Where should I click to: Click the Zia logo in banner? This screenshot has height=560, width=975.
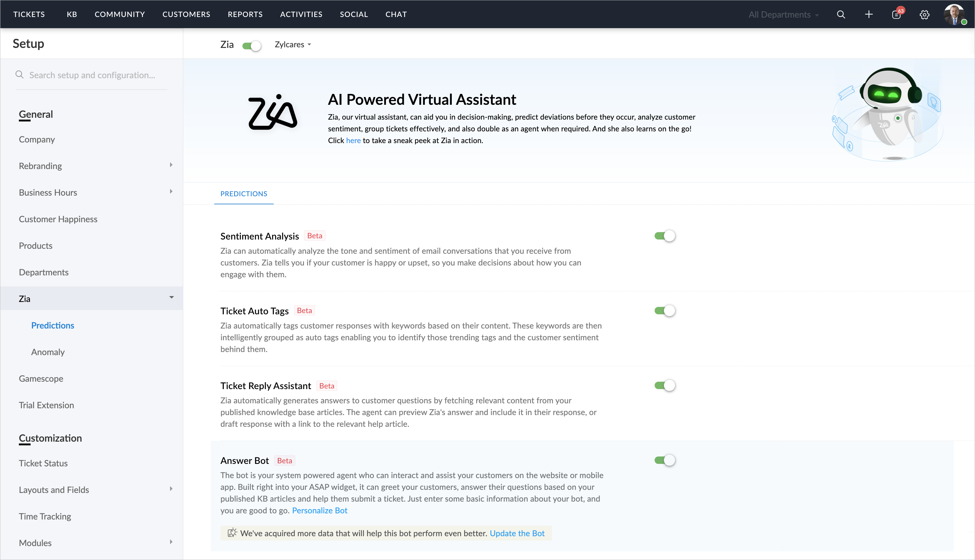click(x=272, y=112)
